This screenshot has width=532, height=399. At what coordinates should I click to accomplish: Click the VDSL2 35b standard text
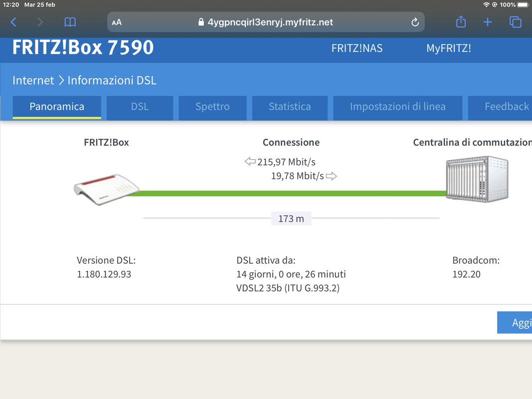point(288,288)
